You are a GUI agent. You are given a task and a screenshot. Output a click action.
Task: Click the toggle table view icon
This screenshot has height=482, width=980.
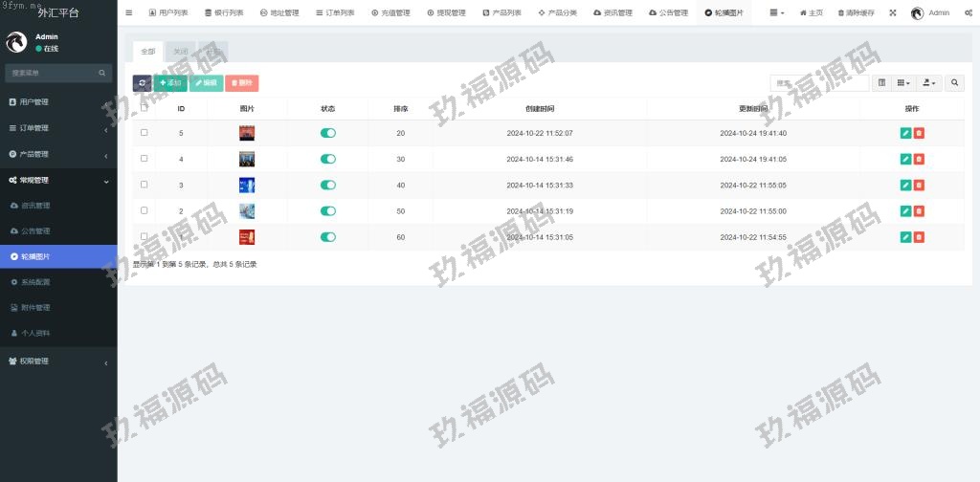click(881, 83)
